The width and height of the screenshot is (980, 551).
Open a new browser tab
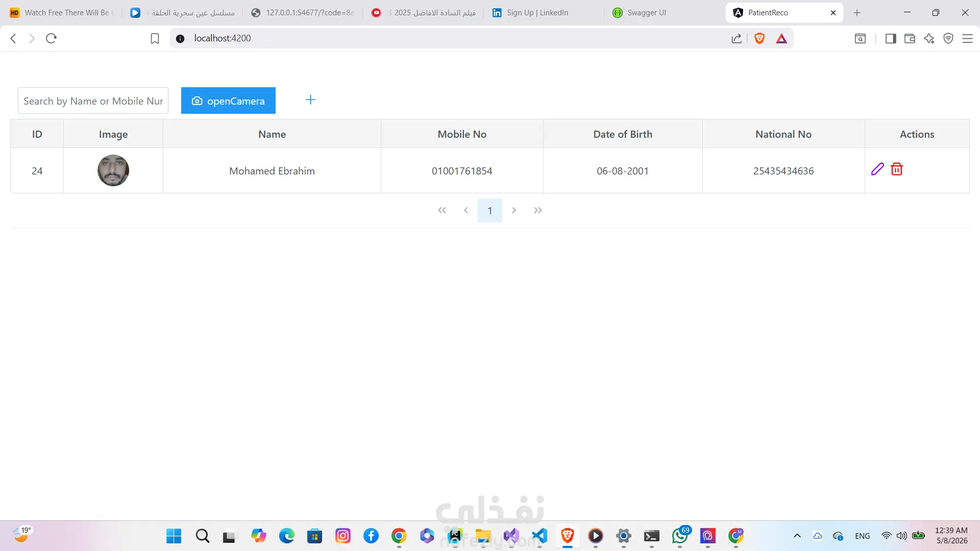point(857,13)
